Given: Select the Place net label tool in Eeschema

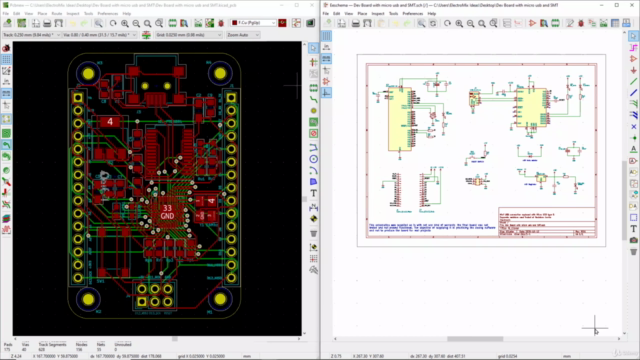Looking at the screenshot, I should 633,149.
